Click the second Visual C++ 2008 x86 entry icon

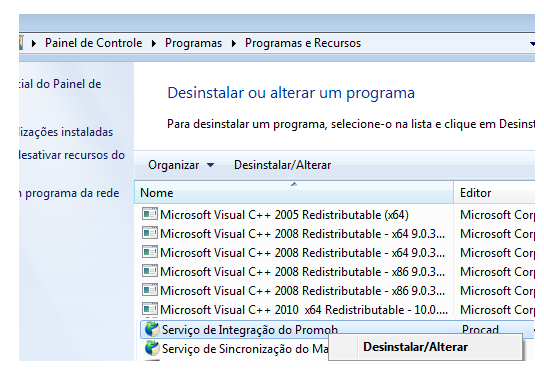coord(150,290)
